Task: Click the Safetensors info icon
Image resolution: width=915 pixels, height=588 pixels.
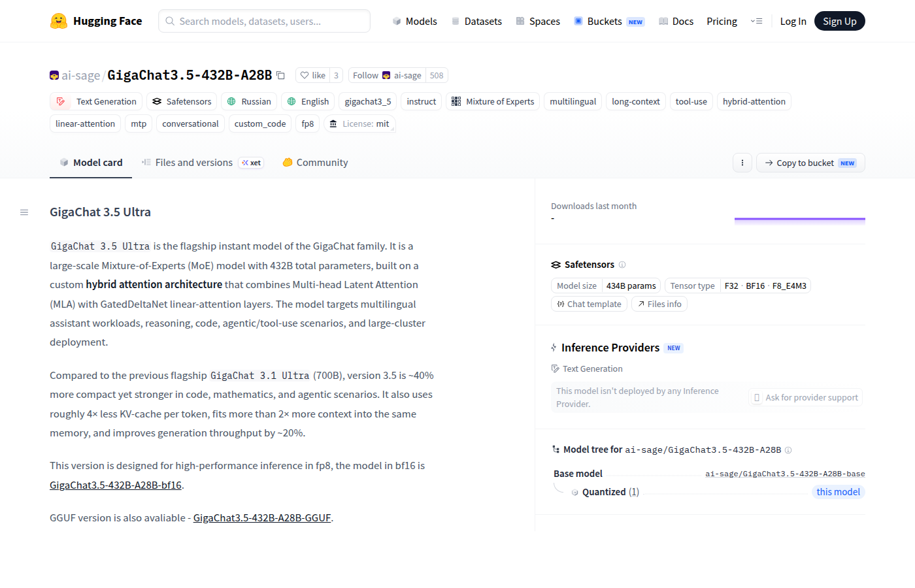Action: coord(622,265)
